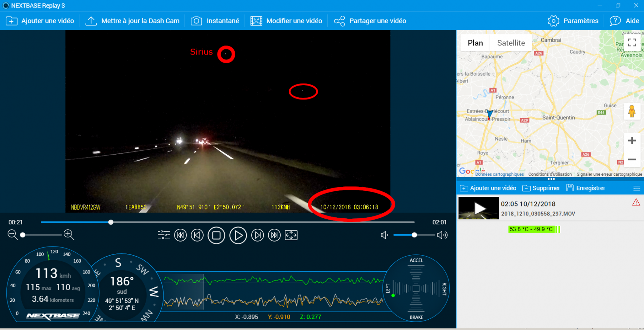
Task: Zoom in on the map
Action: coord(632,141)
